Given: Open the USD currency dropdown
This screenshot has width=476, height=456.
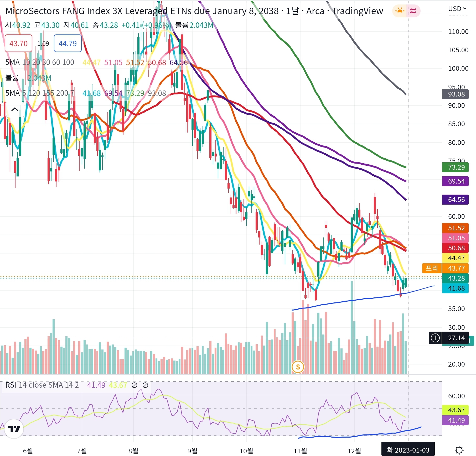Looking at the screenshot, I should click(x=457, y=9).
